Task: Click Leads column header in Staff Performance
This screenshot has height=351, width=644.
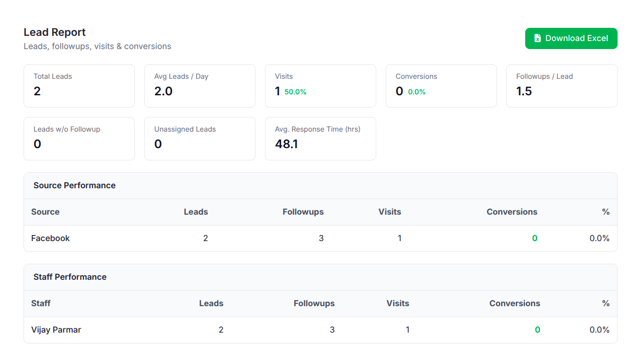Action: click(211, 303)
